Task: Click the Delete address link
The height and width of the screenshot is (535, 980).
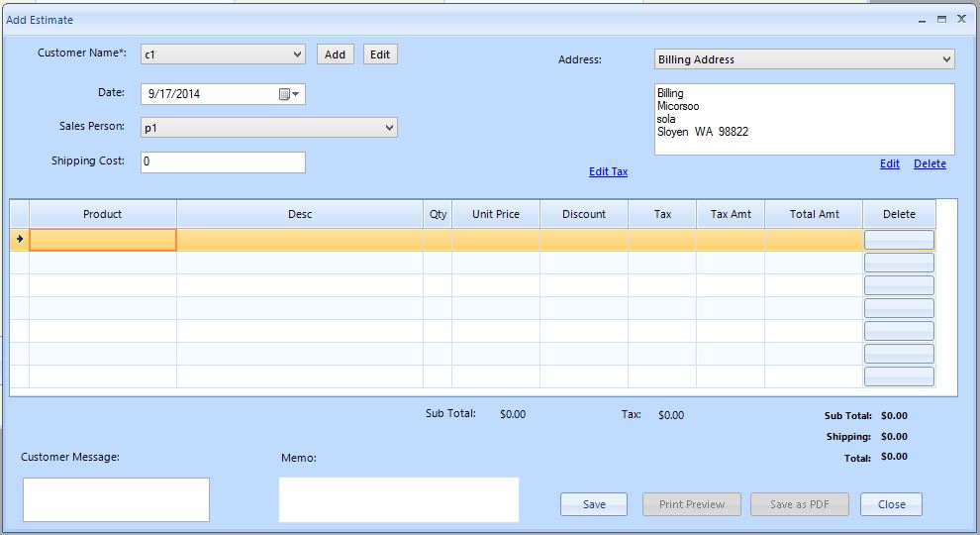Action: point(930,163)
